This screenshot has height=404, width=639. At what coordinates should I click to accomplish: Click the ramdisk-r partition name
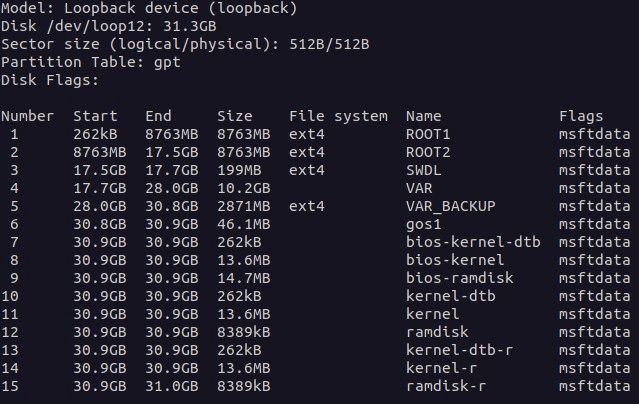(446, 386)
